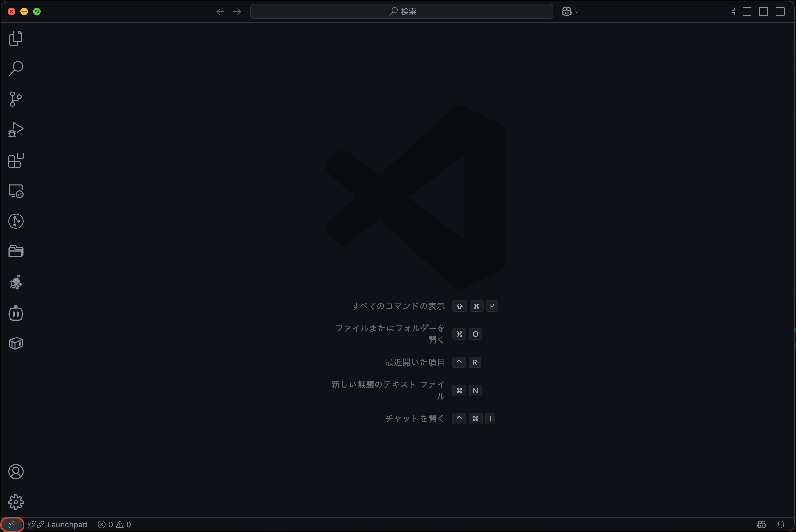This screenshot has height=532, width=796.
Task: Select the GitKraken octopus sidebar icon
Action: click(16, 282)
